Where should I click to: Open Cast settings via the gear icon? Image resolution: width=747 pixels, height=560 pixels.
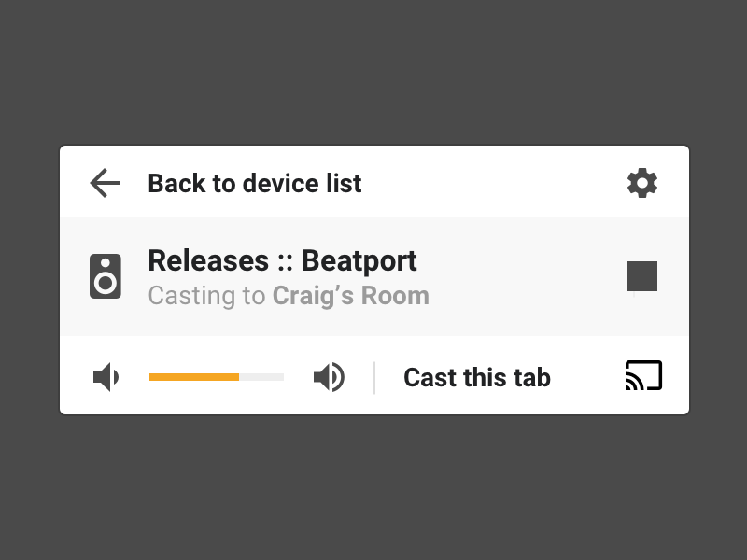tap(642, 183)
